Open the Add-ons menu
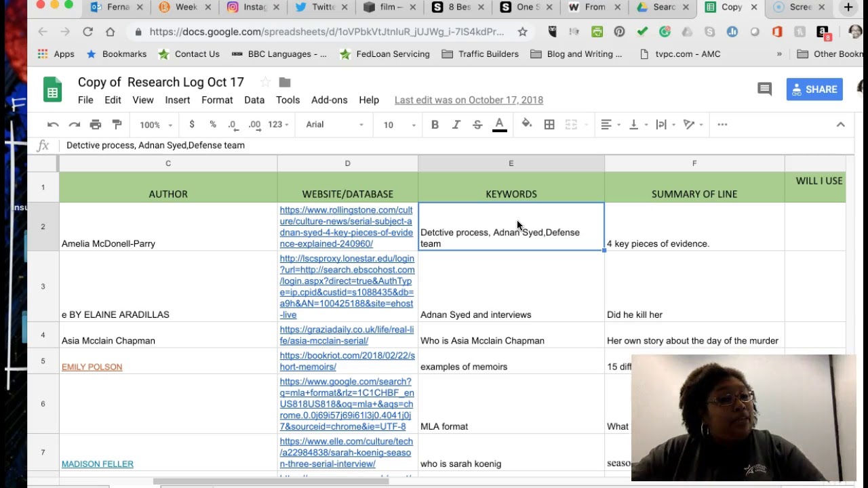Image resolution: width=868 pixels, height=488 pixels. (329, 100)
